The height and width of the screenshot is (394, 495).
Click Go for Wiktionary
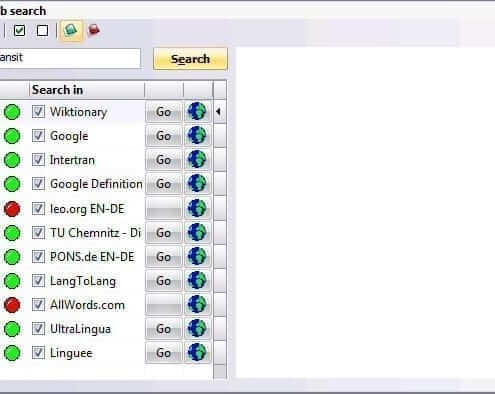pos(164,112)
